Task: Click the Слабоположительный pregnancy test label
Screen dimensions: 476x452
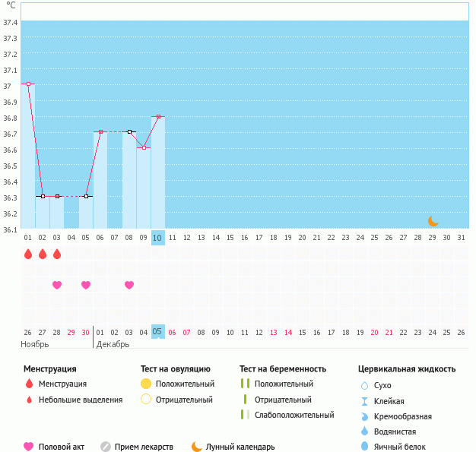Action: [294, 415]
